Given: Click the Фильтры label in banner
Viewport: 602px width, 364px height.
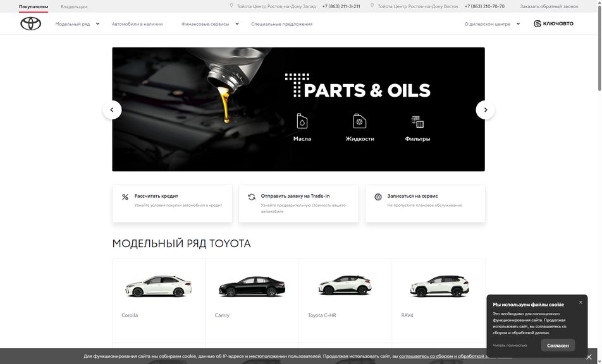Looking at the screenshot, I should click(x=417, y=139).
